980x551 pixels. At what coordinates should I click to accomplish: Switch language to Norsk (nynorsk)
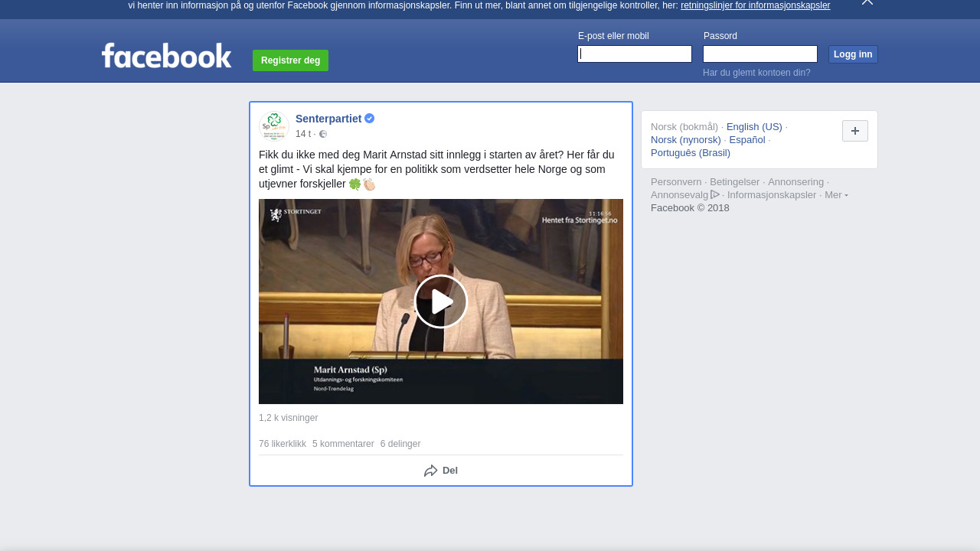point(686,140)
